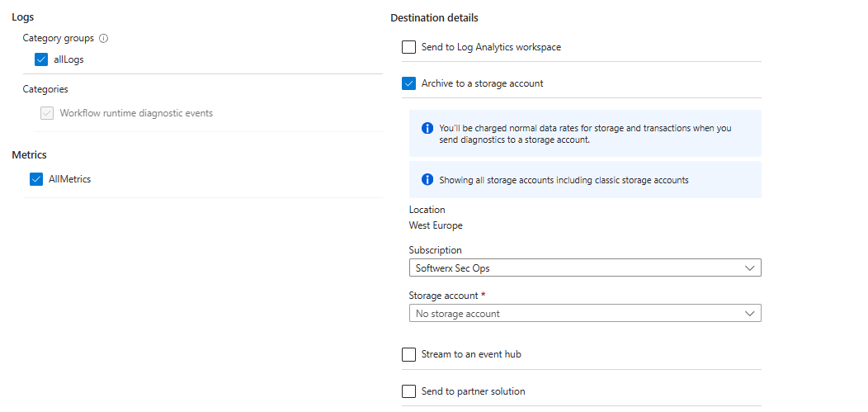Screen dimensions: 868x412
Task: Click the classic storage accounts info icon
Action: click(x=427, y=179)
